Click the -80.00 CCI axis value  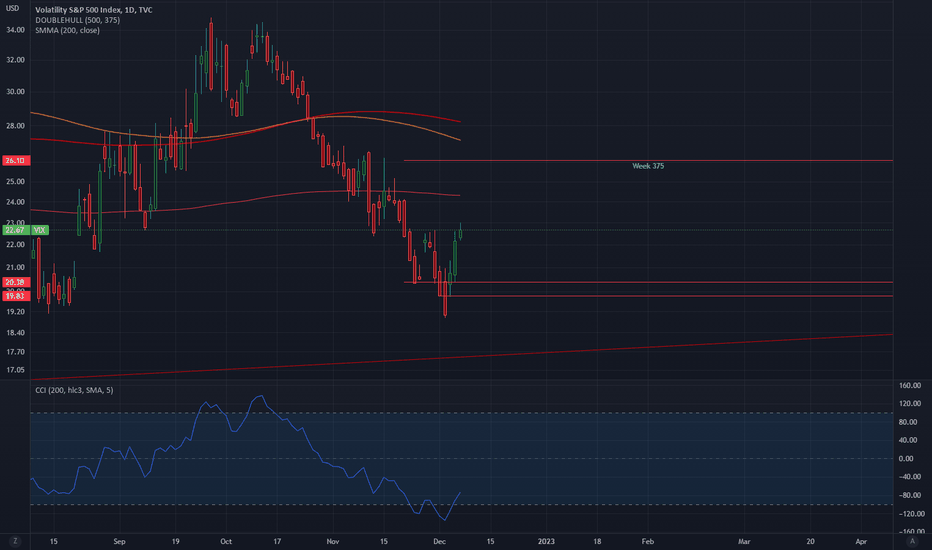tap(909, 495)
